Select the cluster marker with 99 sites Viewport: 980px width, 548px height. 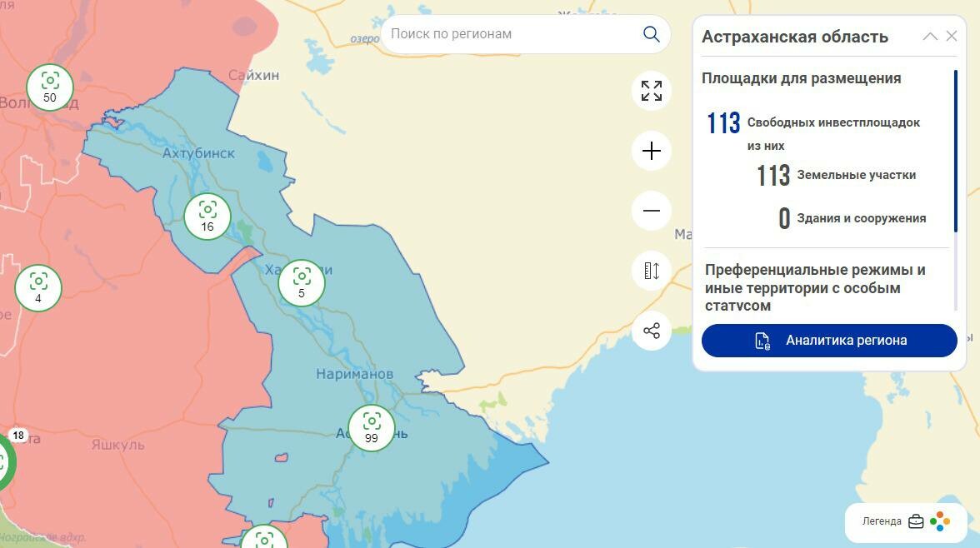pyautogui.click(x=372, y=428)
